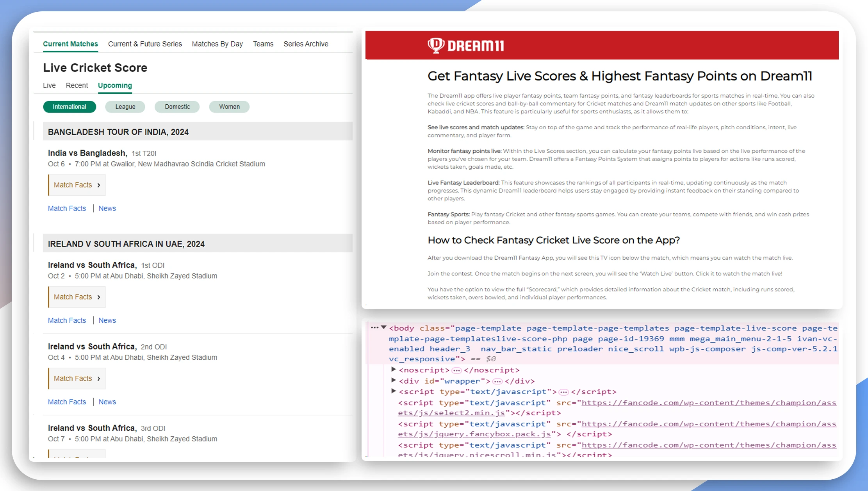Switch to Current & Future Series tab

[x=145, y=44]
